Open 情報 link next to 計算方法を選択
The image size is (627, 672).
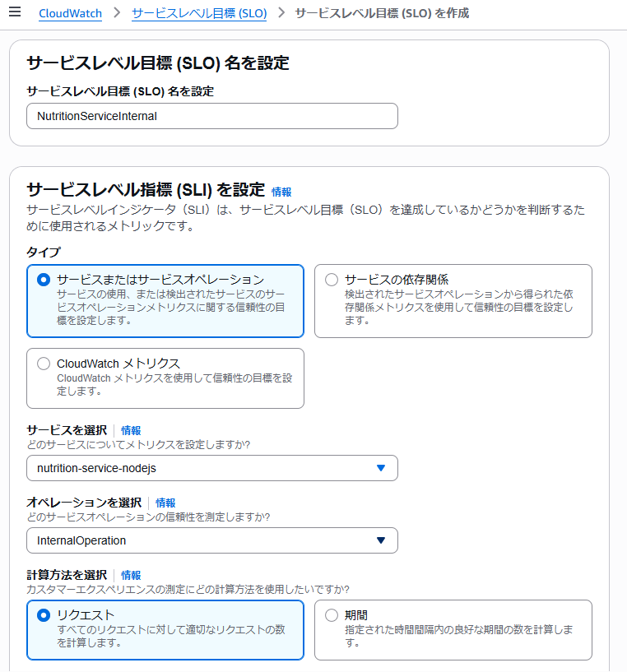click(x=131, y=575)
